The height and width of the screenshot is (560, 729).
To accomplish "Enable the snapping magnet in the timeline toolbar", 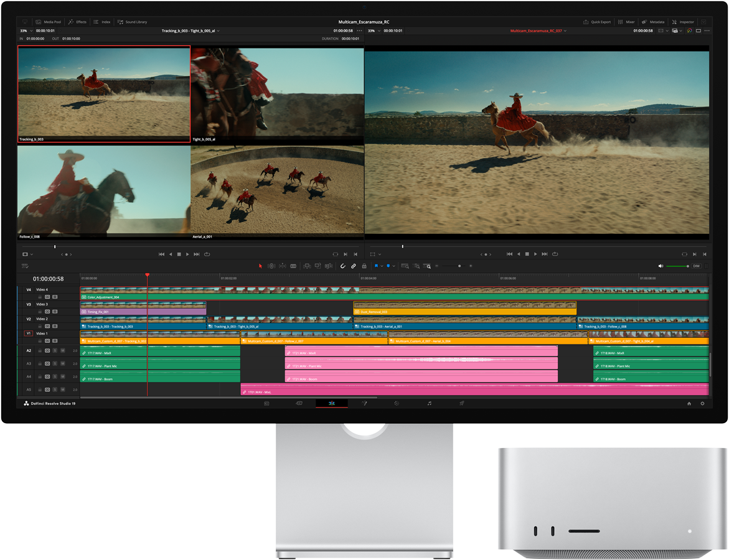I will coord(342,266).
